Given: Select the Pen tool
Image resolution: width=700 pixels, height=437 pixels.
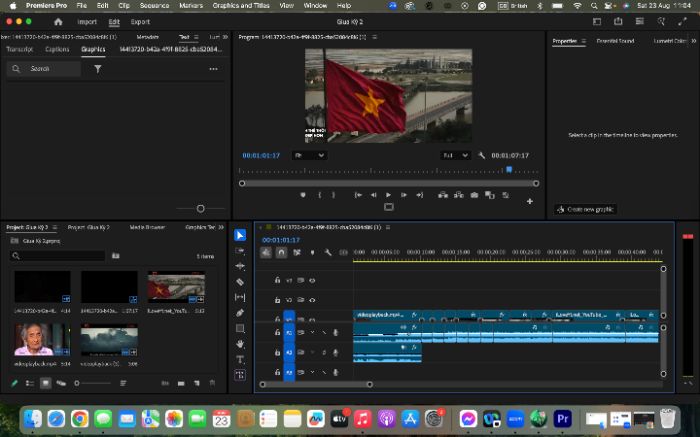Looking at the screenshot, I should [240, 312].
